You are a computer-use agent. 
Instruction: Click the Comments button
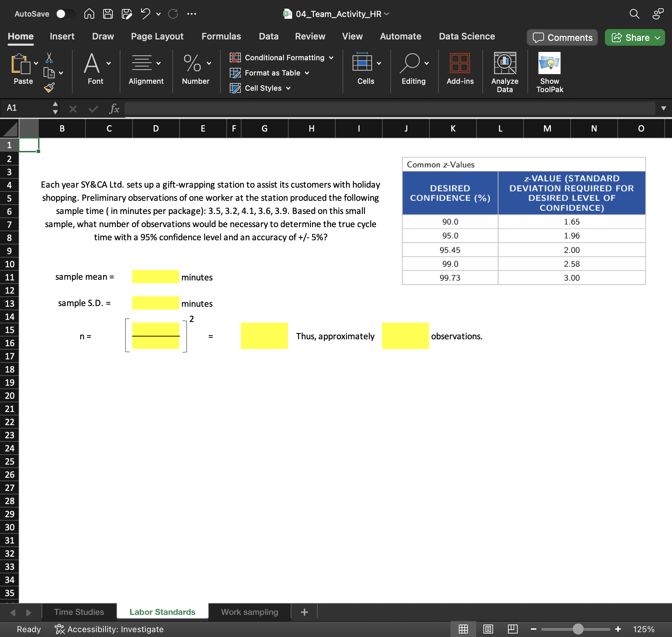[x=562, y=37]
